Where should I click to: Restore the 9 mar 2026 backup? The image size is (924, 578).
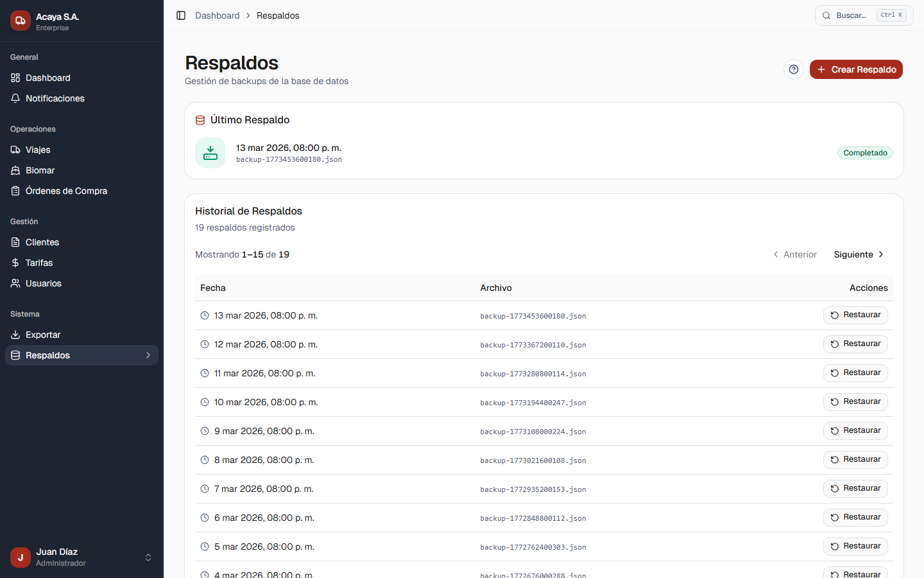[855, 431]
